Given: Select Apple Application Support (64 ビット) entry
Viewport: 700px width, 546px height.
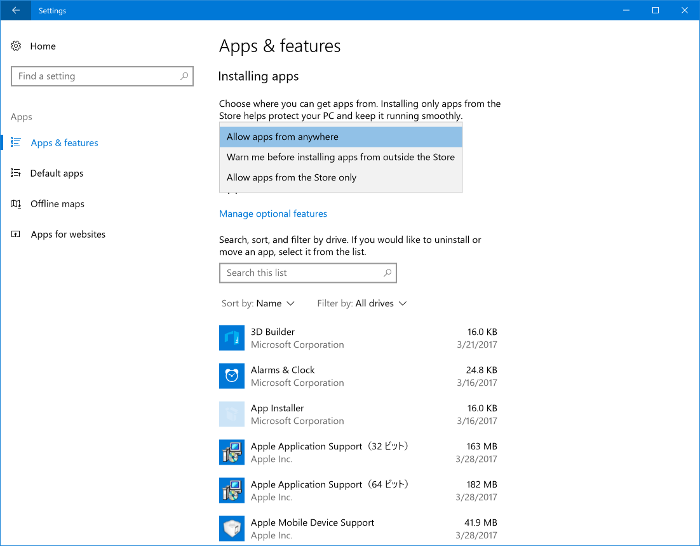Looking at the screenshot, I should click(358, 491).
